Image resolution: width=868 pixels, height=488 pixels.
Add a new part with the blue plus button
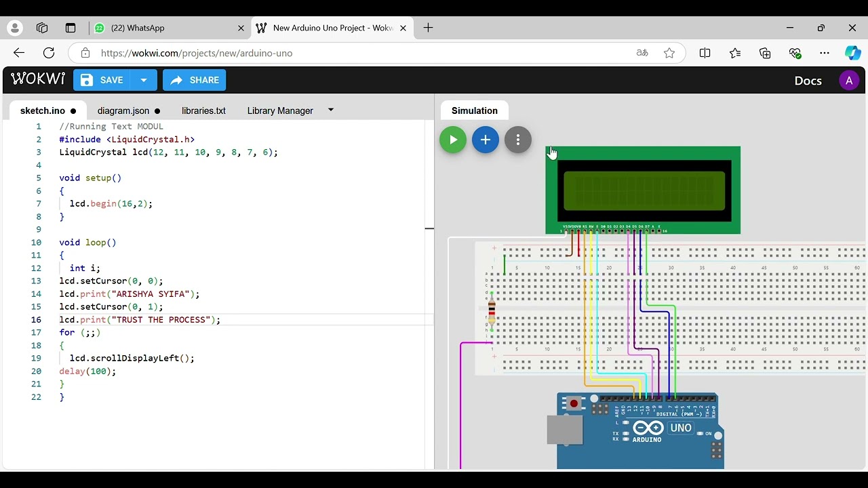(x=486, y=140)
